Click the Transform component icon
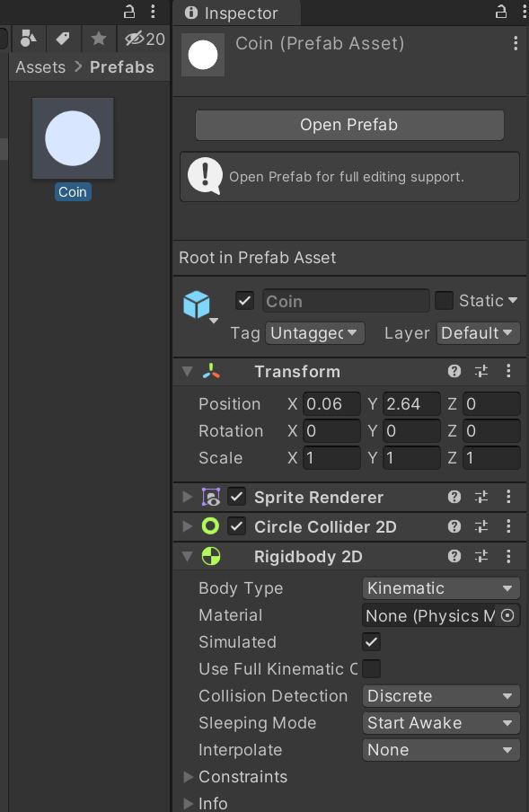The height and width of the screenshot is (812, 529). click(x=211, y=371)
